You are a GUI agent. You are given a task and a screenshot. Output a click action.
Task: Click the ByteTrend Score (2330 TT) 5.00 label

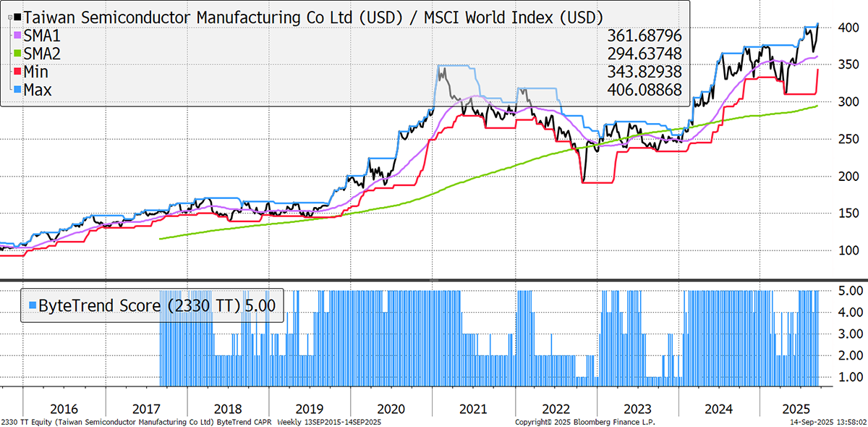[x=156, y=305]
